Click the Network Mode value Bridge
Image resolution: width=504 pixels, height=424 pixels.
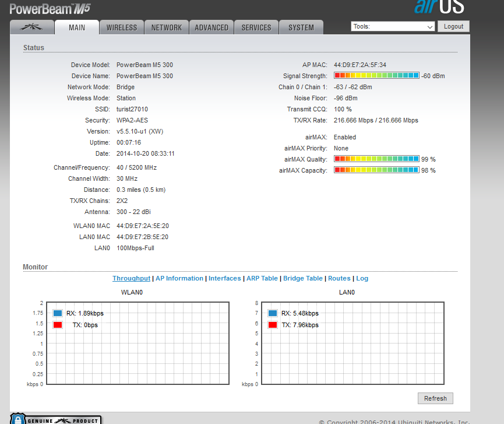(125, 87)
